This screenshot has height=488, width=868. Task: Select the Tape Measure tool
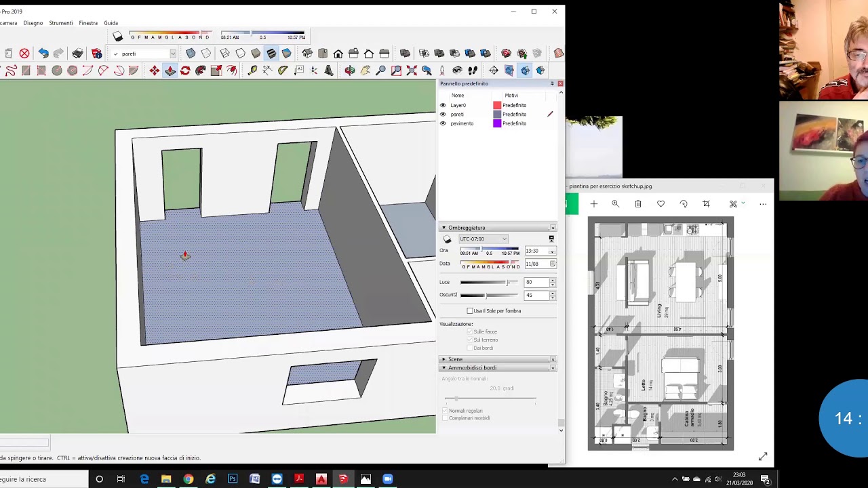point(252,70)
